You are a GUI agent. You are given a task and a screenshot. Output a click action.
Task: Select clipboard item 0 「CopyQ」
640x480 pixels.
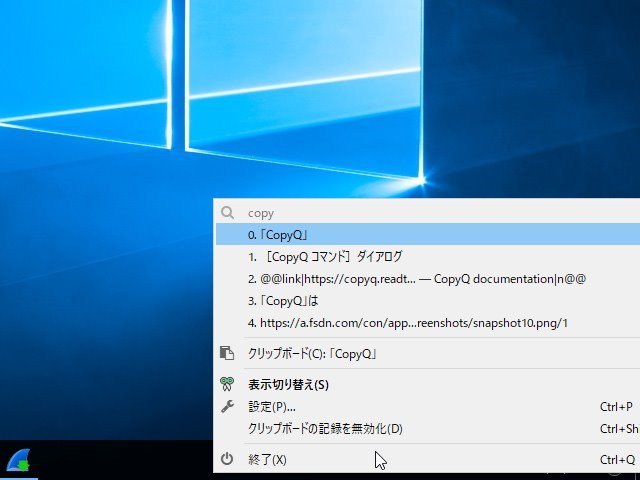(428, 235)
